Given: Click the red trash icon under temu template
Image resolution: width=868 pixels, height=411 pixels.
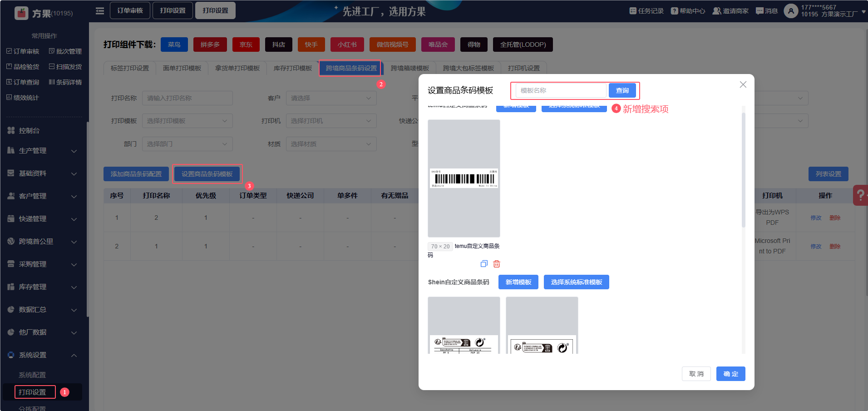Looking at the screenshot, I should [497, 264].
